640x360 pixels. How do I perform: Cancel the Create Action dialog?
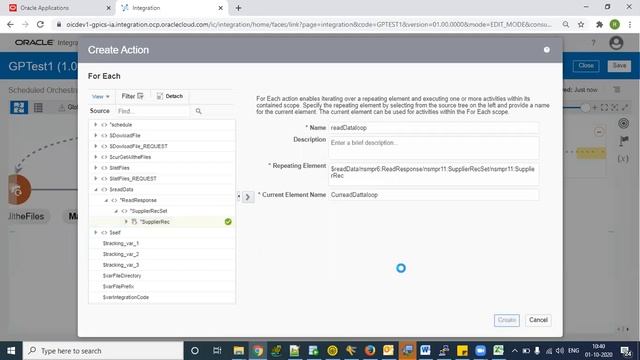pos(538,320)
